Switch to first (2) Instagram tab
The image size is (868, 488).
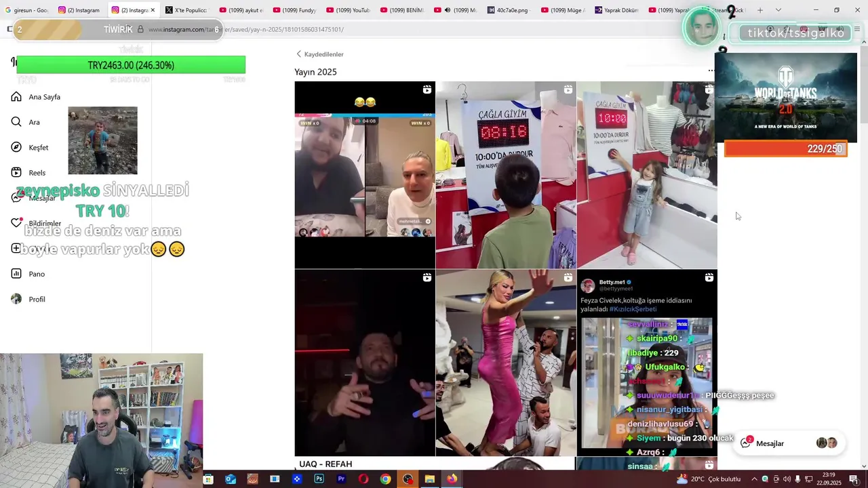click(79, 10)
